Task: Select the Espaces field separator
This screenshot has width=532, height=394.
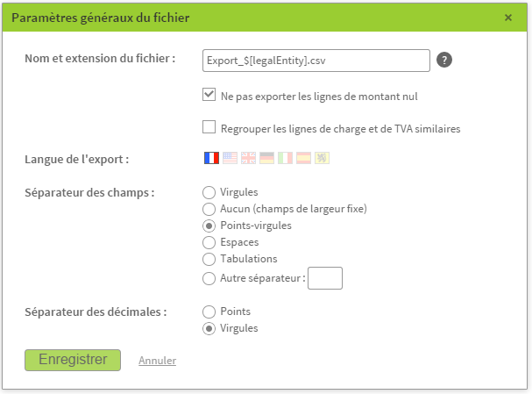Action: coord(209,242)
